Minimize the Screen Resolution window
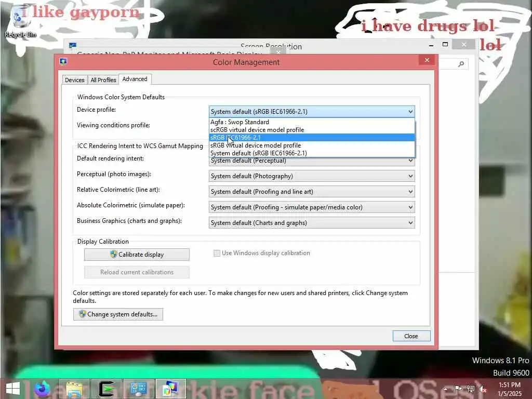The height and width of the screenshot is (399, 532). point(431,45)
